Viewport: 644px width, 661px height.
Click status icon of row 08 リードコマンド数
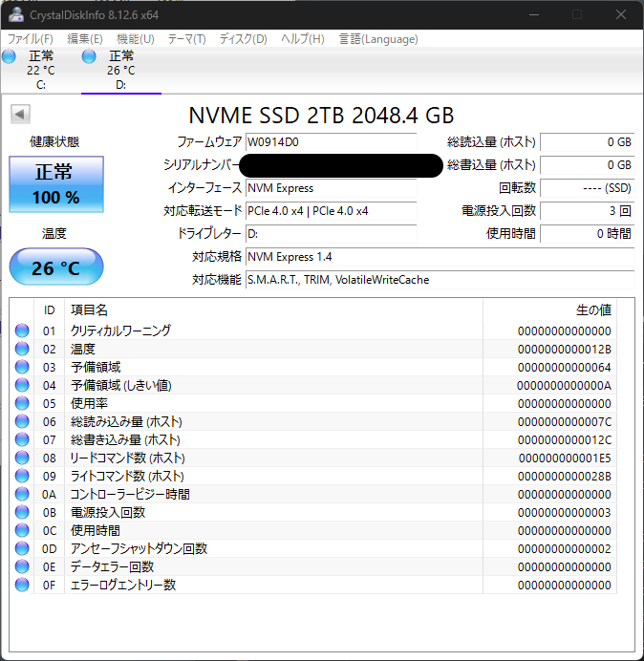coord(22,458)
